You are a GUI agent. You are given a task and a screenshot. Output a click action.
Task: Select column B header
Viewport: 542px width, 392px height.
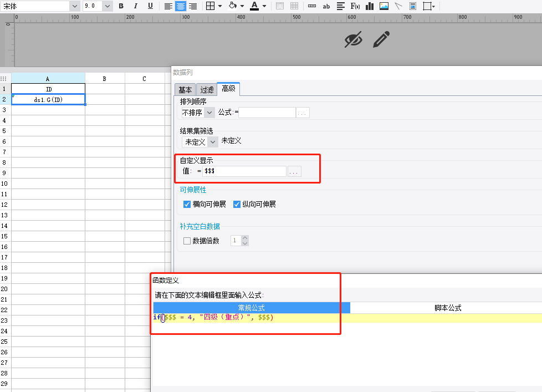click(x=105, y=79)
